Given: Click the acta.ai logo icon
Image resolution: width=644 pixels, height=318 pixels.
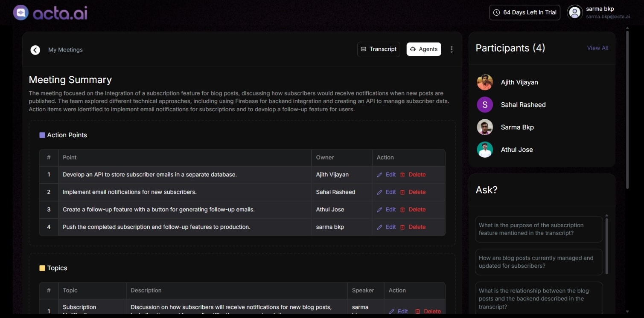Looking at the screenshot, I should (x=20, y=13).
